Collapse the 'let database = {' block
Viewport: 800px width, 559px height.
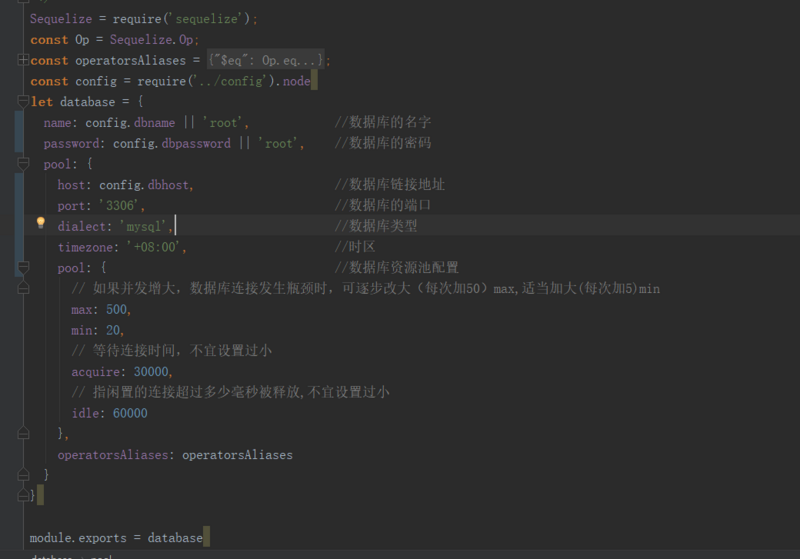coord(23,101)
